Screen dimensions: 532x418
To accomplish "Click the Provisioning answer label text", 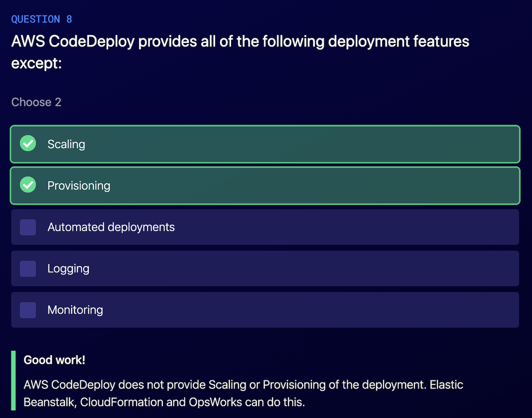I will click(79, 185).
